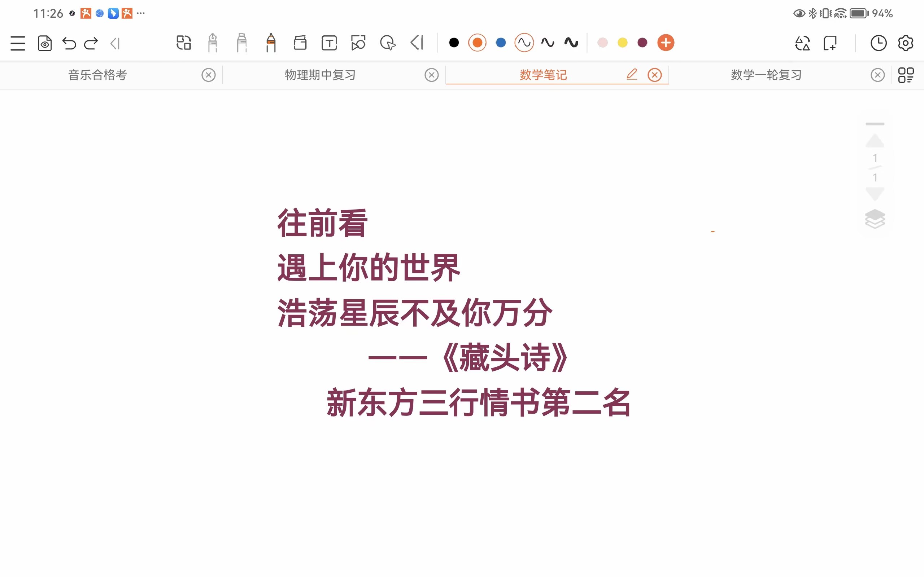Screen dimensions: 924x577
Task: Open the layers panel icon
Action: (x=875, y=219)
